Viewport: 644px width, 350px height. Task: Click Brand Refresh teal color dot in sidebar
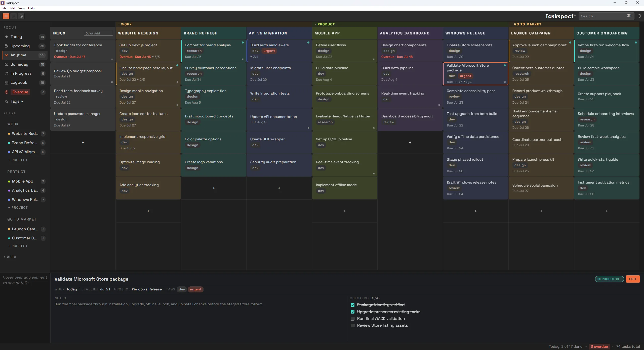(x=9, y=143)
